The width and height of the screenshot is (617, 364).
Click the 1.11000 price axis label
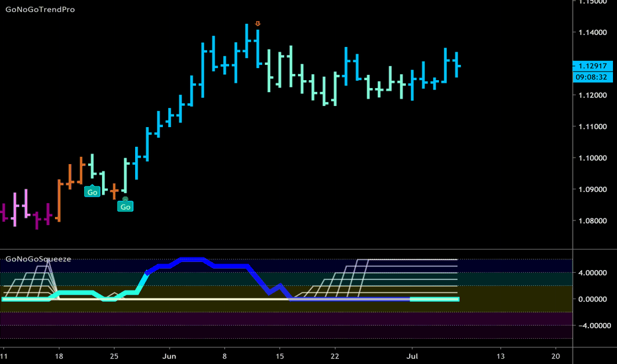593,126
